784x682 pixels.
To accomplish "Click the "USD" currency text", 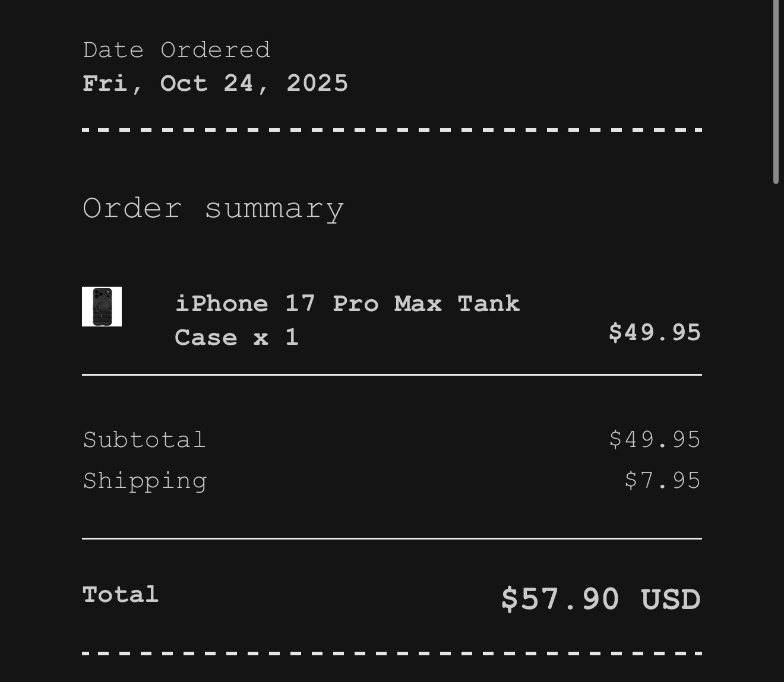I will point(671,599).
